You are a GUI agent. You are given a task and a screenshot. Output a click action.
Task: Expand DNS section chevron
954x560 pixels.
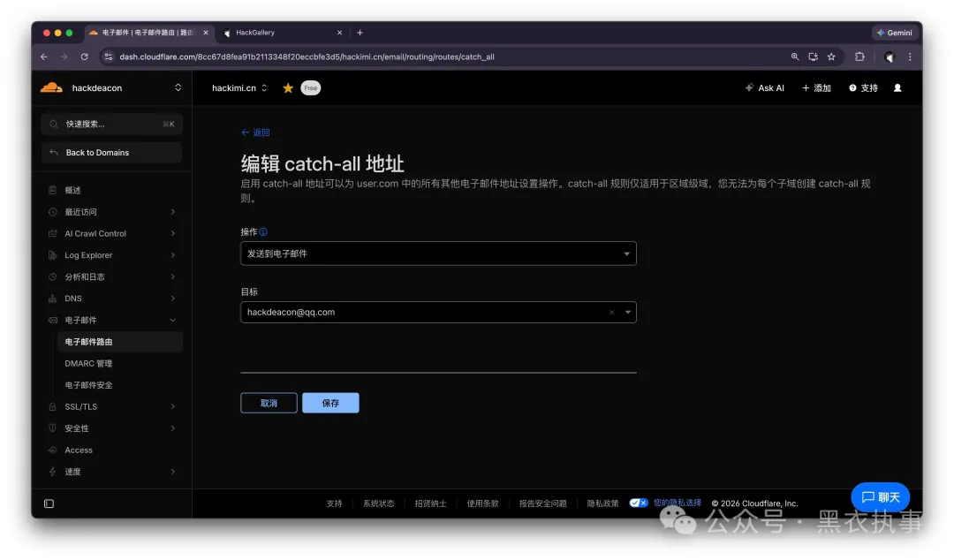click(173, 299)
